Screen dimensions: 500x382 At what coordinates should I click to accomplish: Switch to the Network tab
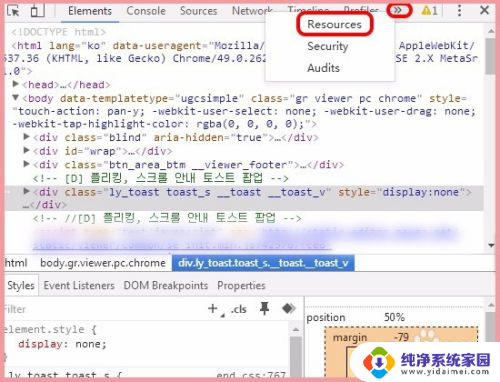tap(252, 11)
